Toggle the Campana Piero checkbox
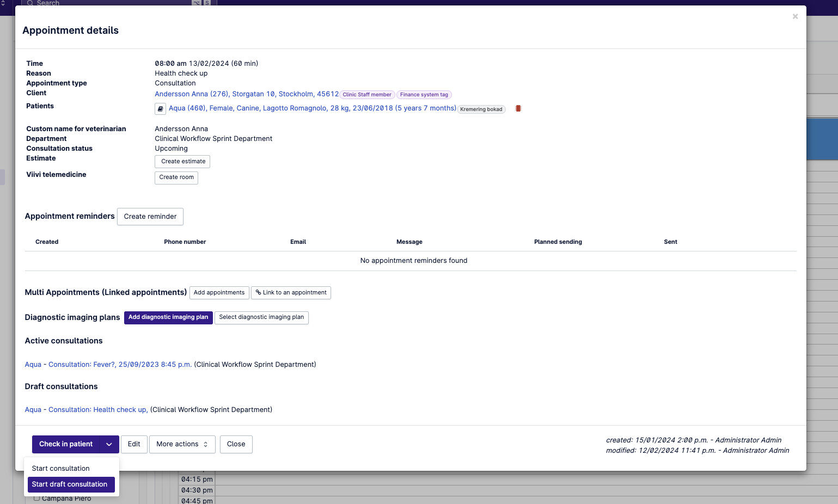Viewport: 838px width, 504px height. (x=36, y=498)
